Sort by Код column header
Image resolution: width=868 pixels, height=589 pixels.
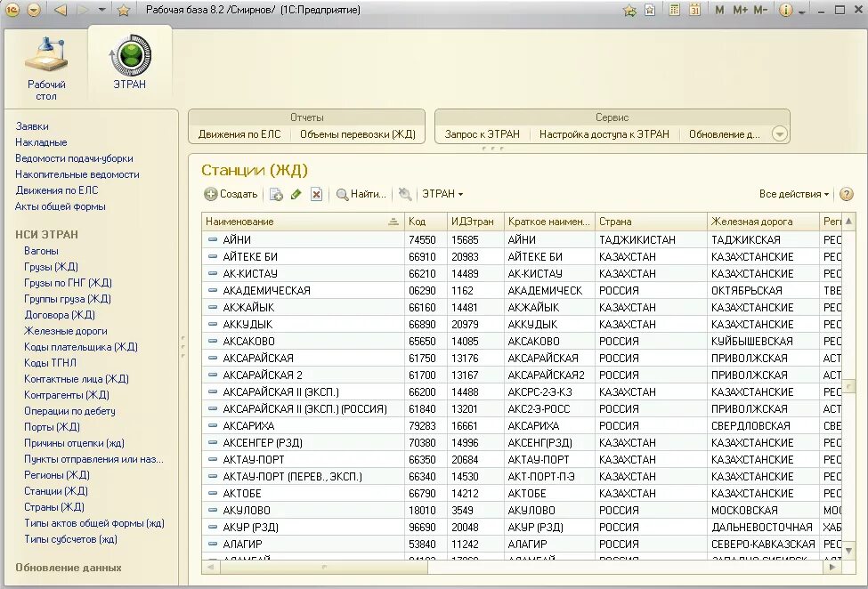click(426, 222)
